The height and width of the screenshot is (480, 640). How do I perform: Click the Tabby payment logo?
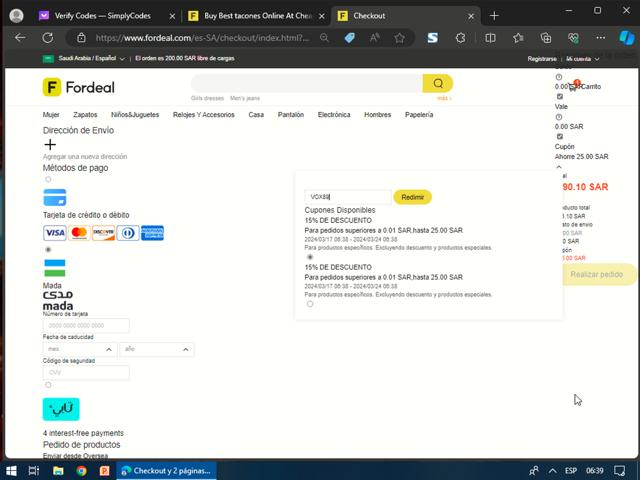click(61, 409)
